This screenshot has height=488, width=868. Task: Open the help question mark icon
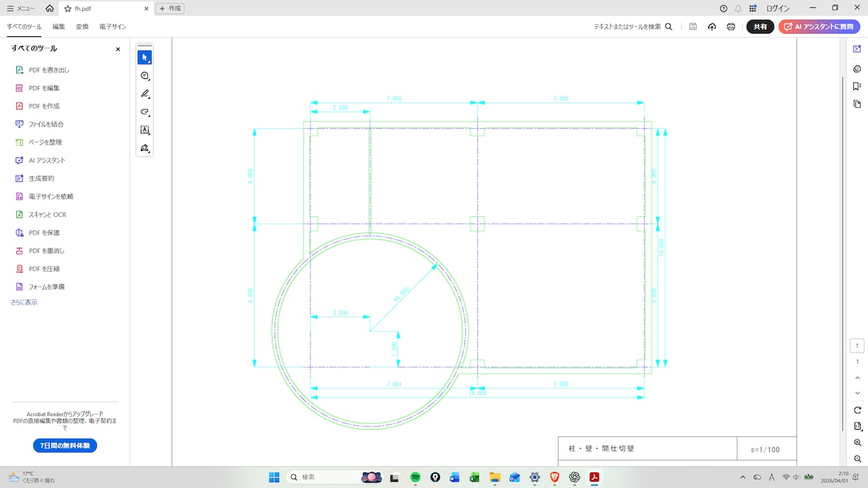click(724, 9)
